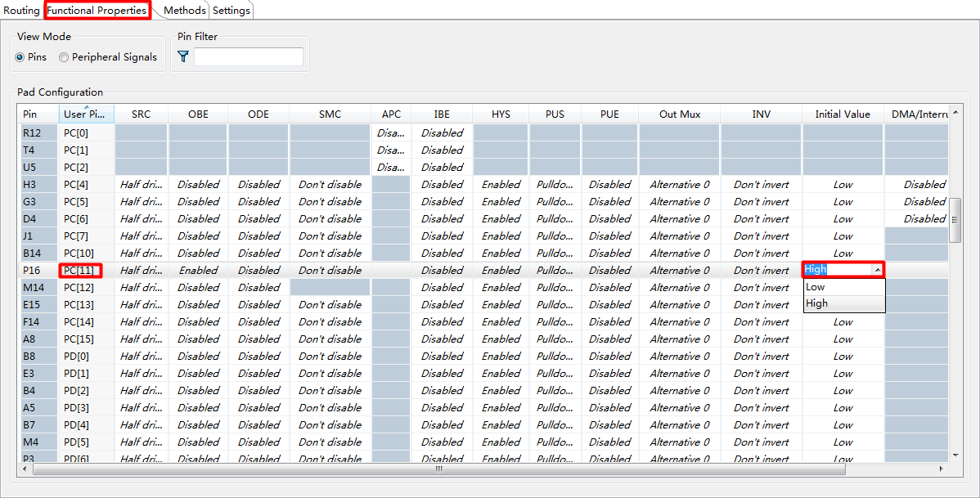The width and height of the screenshot is (980, 498).
Task: Click the APC column header
Action: point(391,114)
